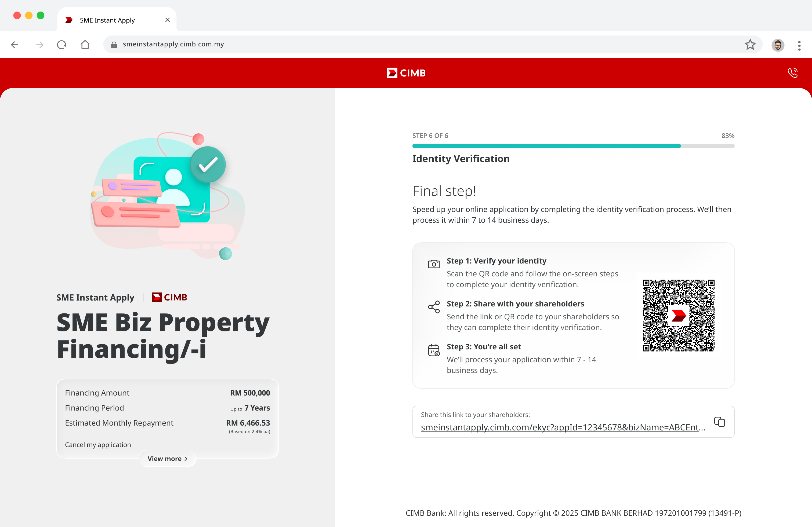Click the 'STEP 6 OF 6' label

[x=430, y=136]
